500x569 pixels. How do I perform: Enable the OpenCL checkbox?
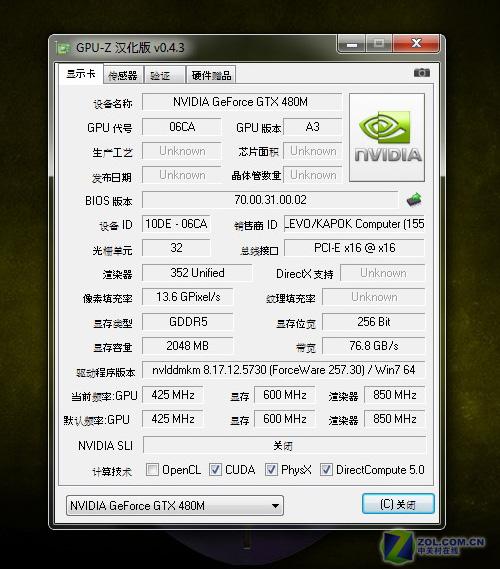pyautogui.click(x=152, y=470)
